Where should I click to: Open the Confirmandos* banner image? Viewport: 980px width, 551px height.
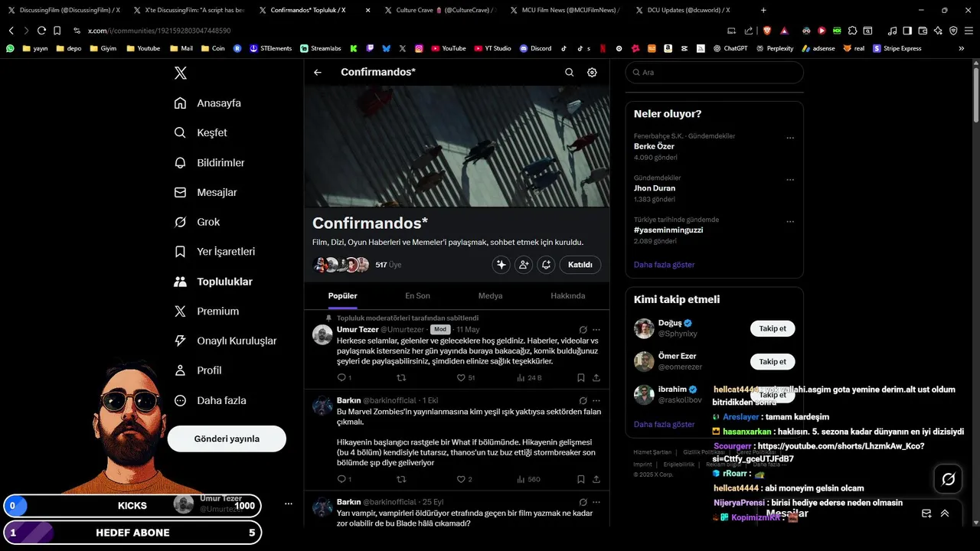pos(457,146)
